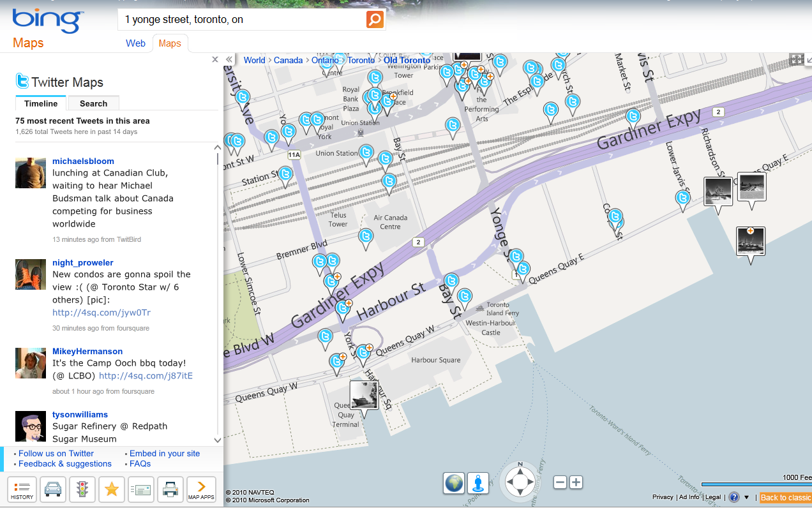This screenshot has width=812, height=508.
Task: Share the map with the envelope icon
Action: pos(141,490)
